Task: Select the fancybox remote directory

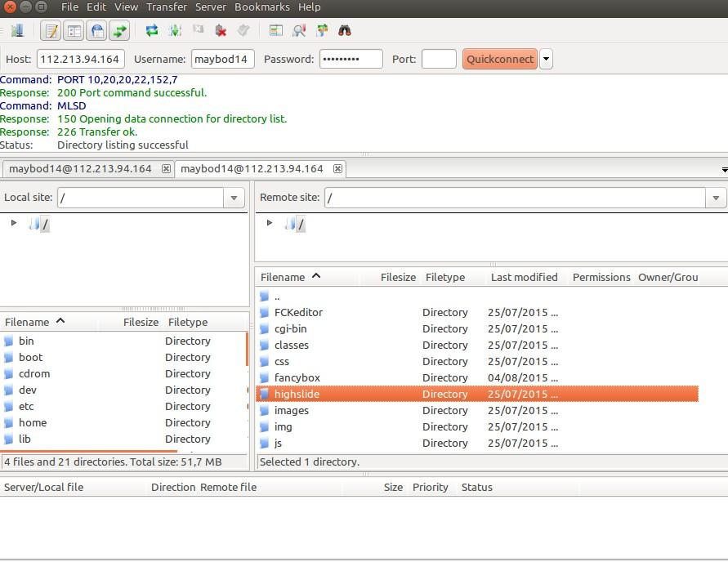Action: (477, 377)
